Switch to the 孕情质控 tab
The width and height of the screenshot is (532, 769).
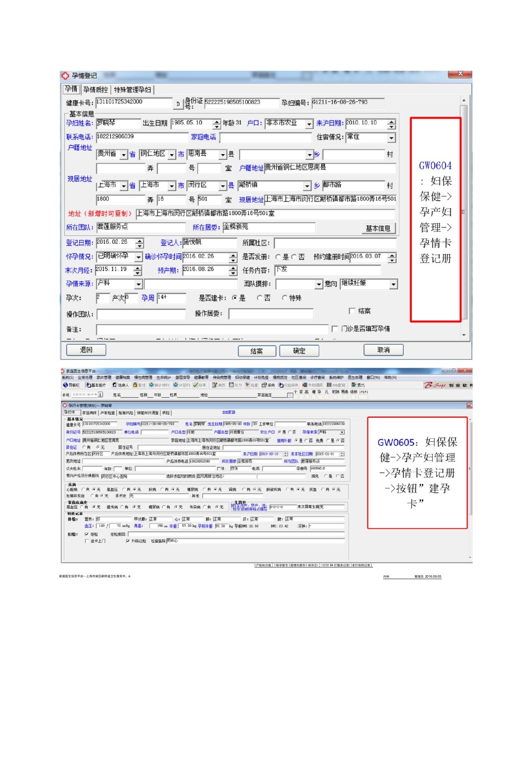[x=96, y=90]
